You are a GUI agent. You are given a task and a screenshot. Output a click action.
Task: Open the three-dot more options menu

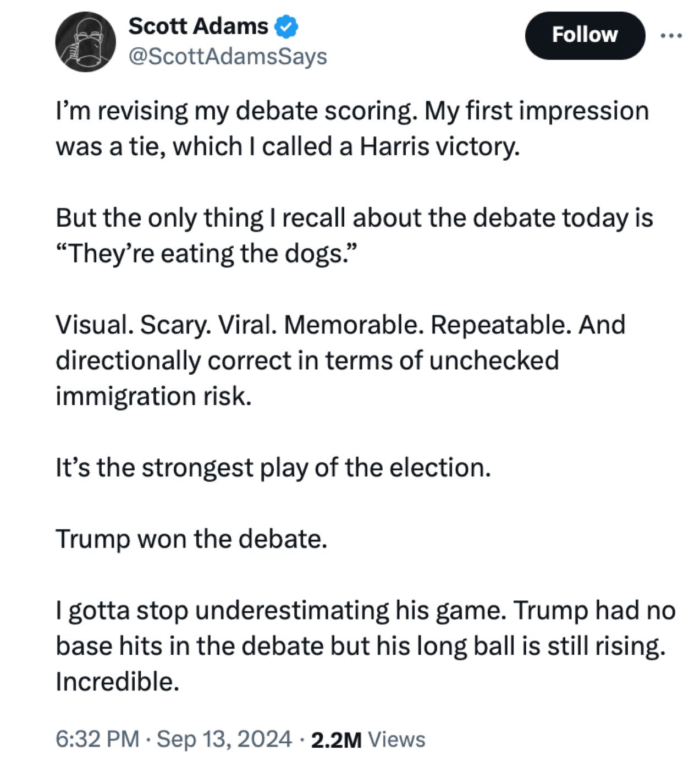pos(671,36)
